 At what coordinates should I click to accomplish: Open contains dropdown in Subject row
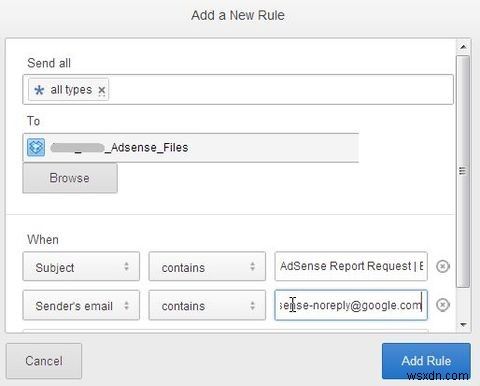pos(207,266)
